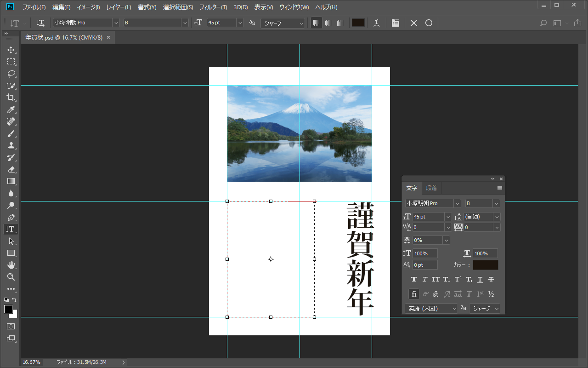
Task: Select the Zoom tool in toolbox
Action: [x=11, y=277]
